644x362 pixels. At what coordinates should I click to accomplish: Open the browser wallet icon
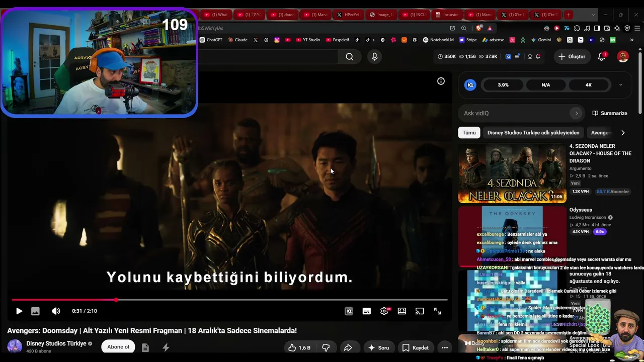click(607, 28)
